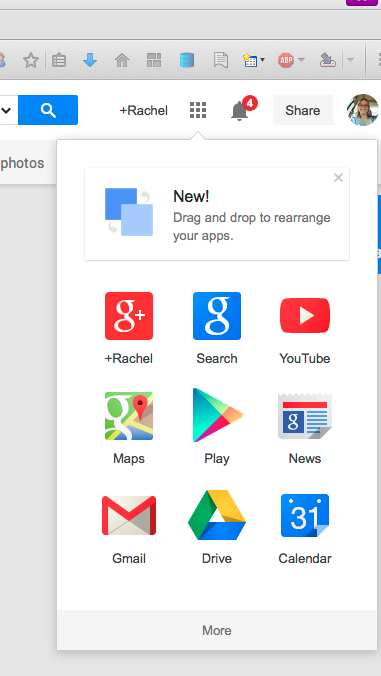Click the blue database cylinder toolbar icon

point(187,60)
